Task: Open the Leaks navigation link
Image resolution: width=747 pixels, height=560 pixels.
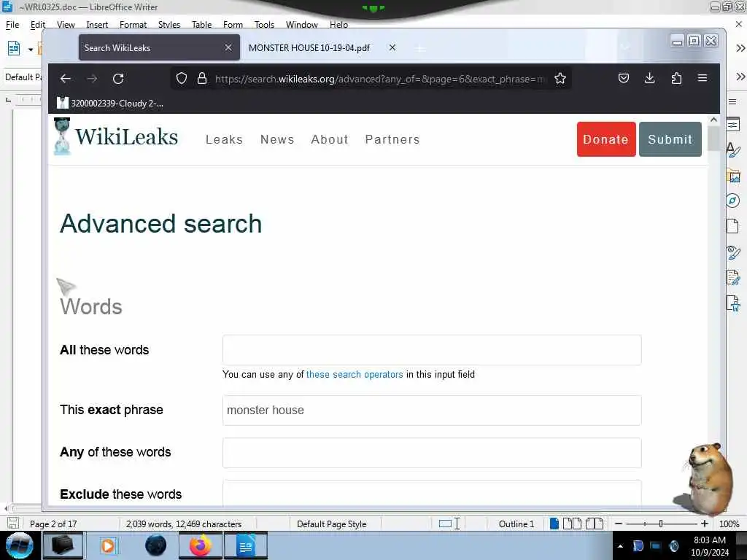Action: click(224, 139)
